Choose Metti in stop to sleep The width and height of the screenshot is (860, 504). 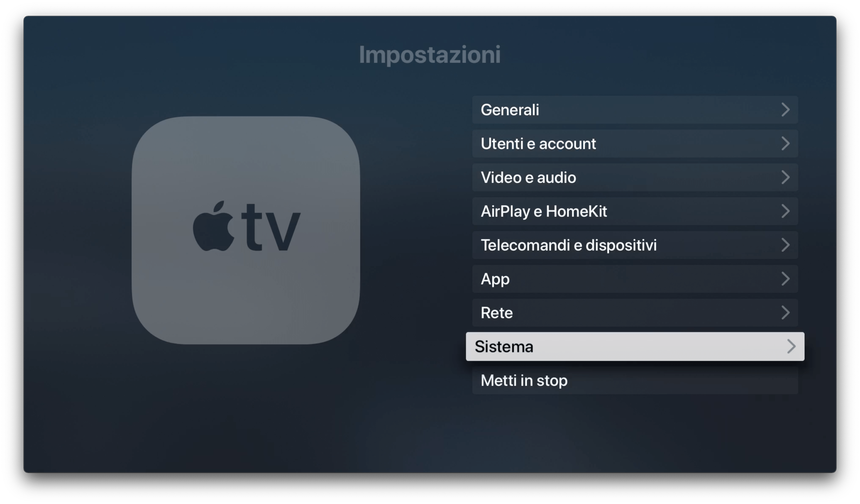[635, 381]
